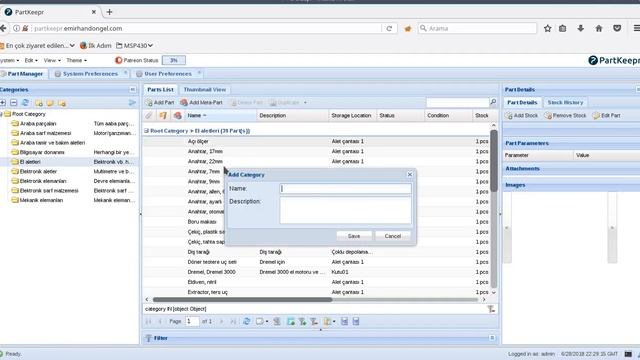
Task: Click the first save icon in paging toolbar
Action: tap(344, 322)
